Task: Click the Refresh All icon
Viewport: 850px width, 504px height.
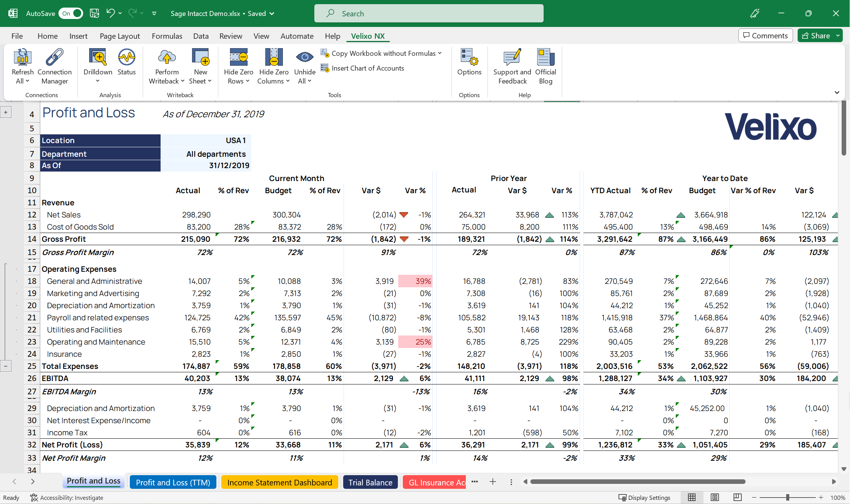Action: pos(22,57)
